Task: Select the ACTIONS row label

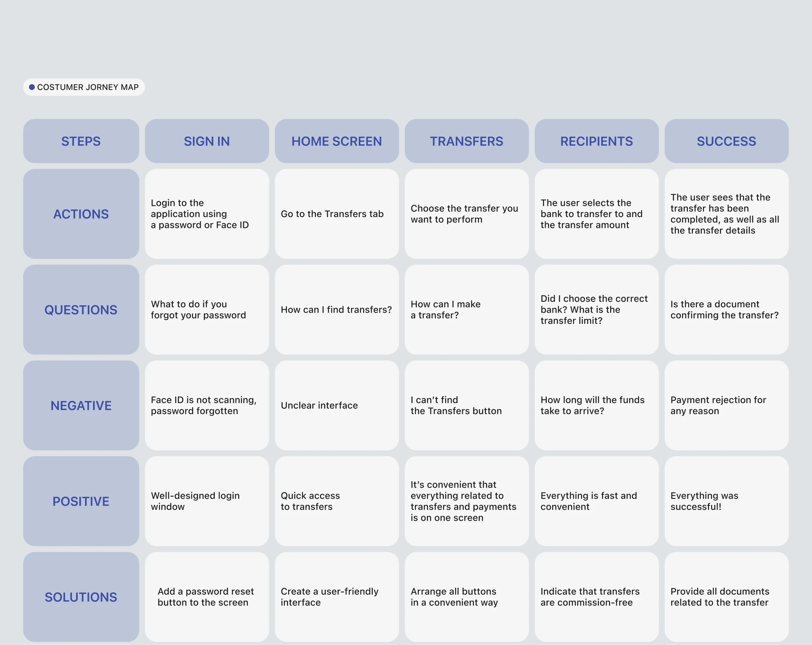Action: [81, 214]
